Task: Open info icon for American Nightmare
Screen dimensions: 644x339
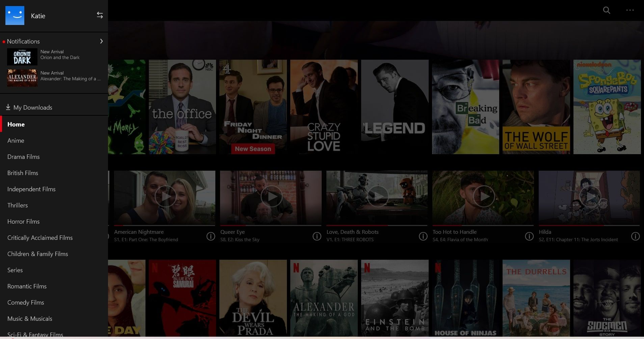Action: (211, 236)
